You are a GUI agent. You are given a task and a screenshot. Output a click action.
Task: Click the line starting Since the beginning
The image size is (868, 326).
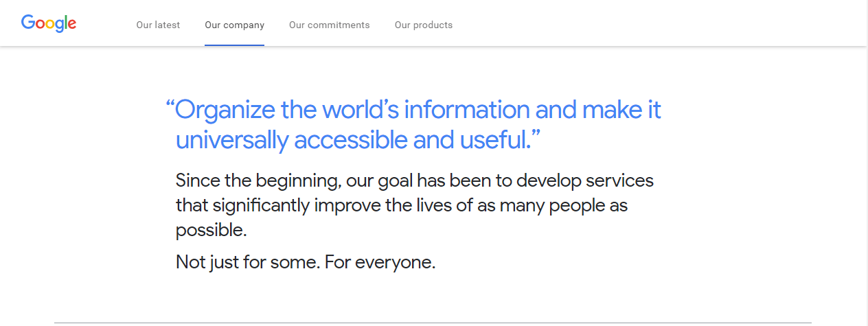tap(415, 181)
